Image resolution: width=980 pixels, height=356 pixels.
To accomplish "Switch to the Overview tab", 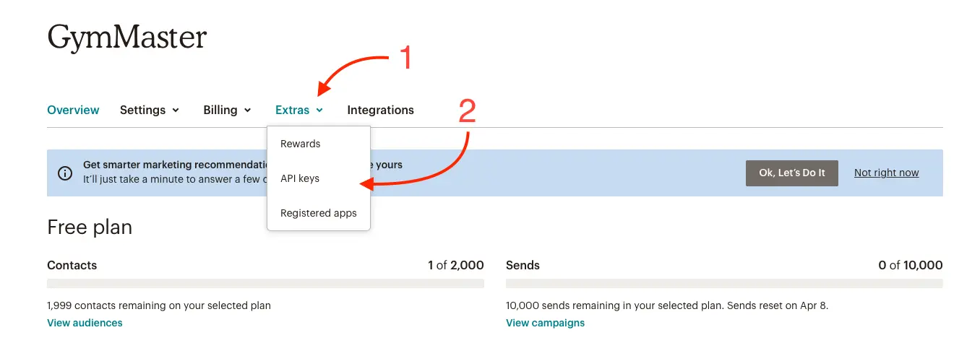I will point(73,110).
